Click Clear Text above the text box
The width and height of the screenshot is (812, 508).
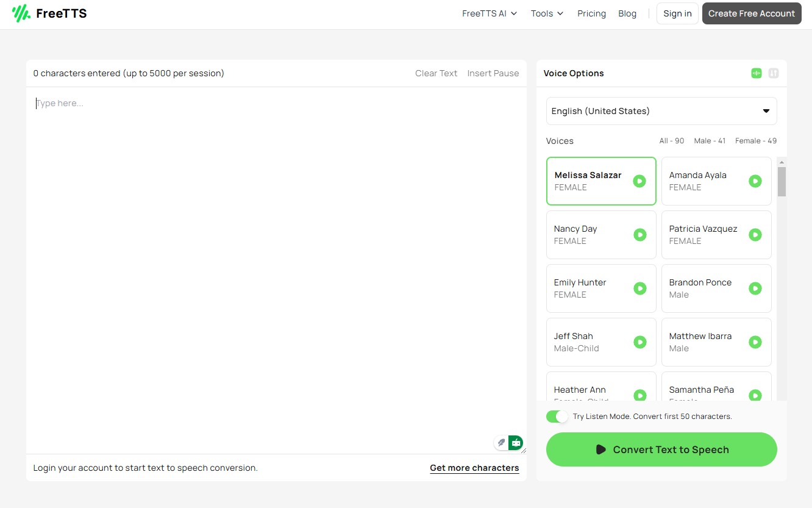click(436, 73)
